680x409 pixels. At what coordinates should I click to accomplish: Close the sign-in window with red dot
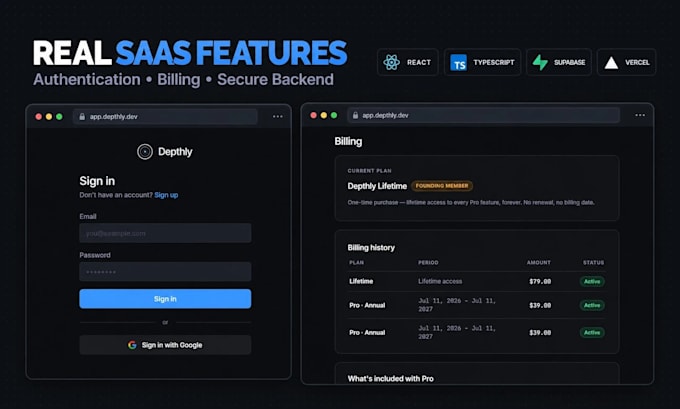click(x=39, y=117)
